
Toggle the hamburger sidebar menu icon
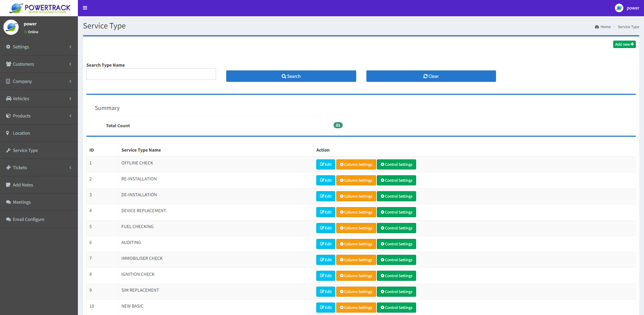85,8
